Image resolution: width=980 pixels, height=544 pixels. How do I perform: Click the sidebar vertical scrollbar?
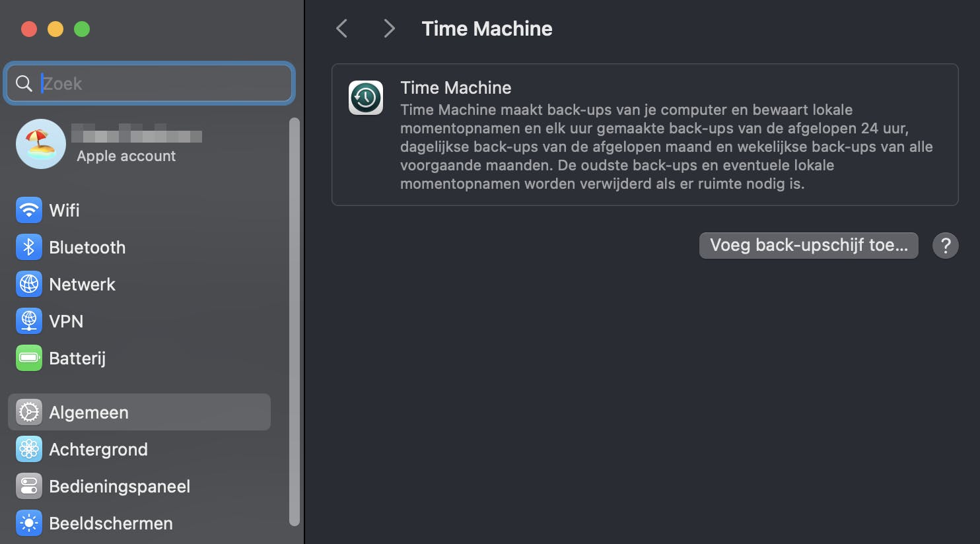pos(295,322)
